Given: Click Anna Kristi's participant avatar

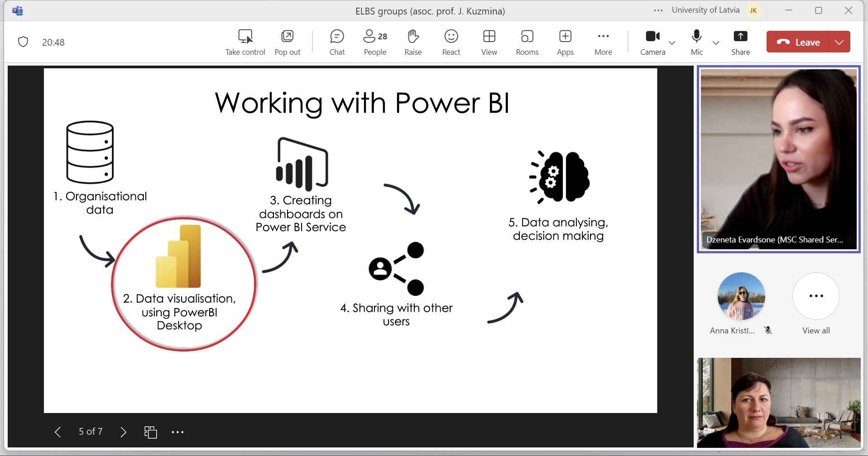Looking at the screenshot, I should coord(741,296).
